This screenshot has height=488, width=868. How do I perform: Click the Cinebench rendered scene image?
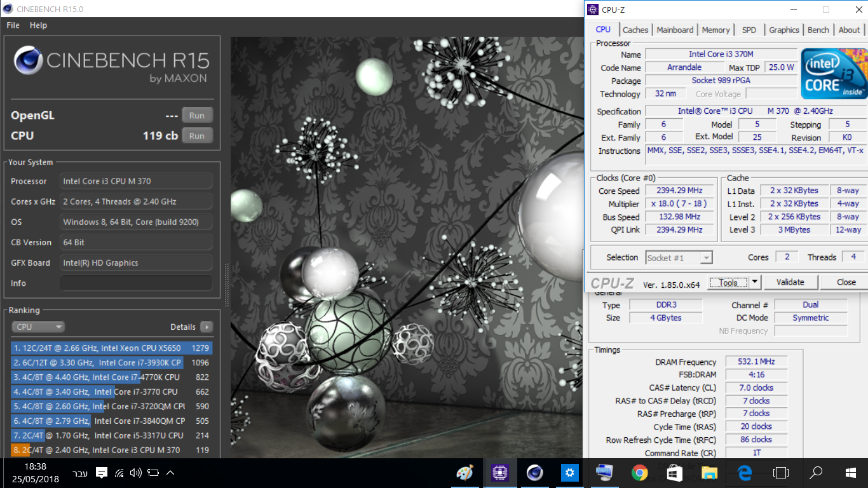tap(407, 248)
